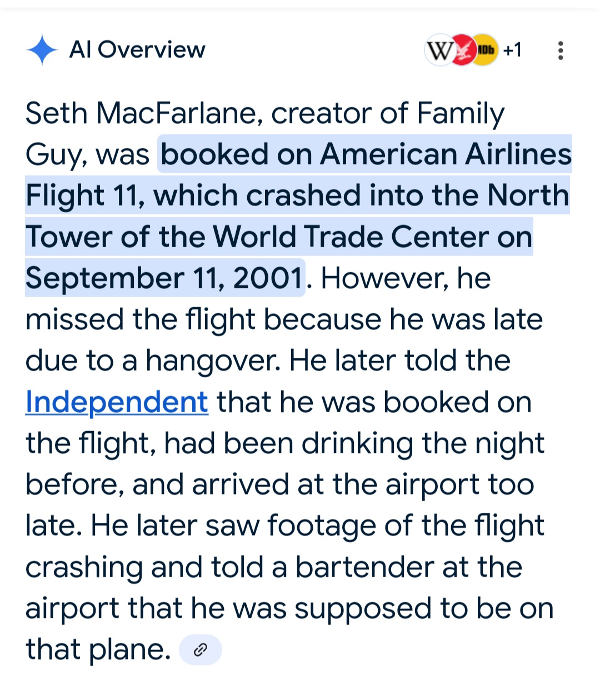Screen dimensions: 600x700
Task: Click the blue AI Overview sparkle icon
Action: 42,50
